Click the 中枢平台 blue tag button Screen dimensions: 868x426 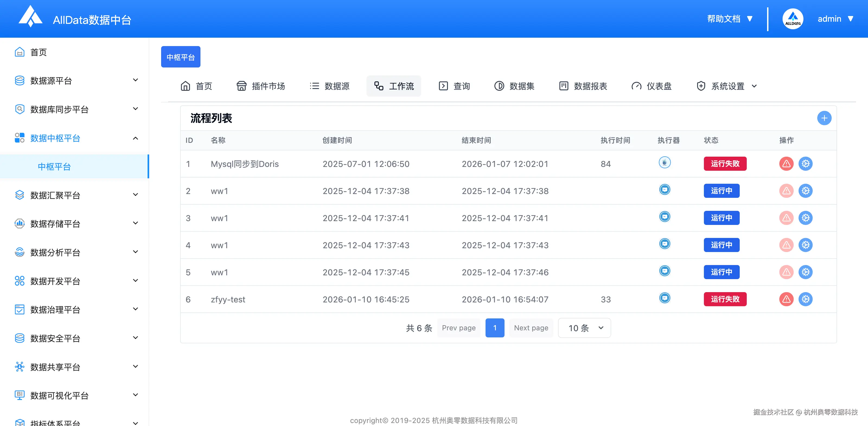pyautogui.click(x=181, y=57)
